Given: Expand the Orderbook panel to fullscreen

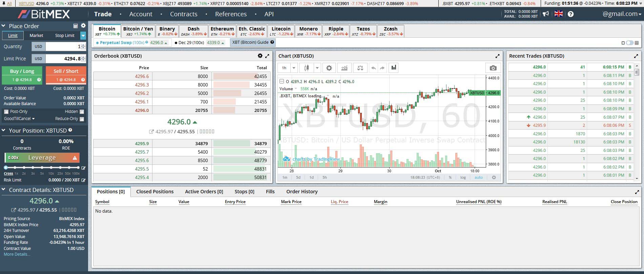Looking at the screenshot, I should pyautogui.click(x=267, y=56).
